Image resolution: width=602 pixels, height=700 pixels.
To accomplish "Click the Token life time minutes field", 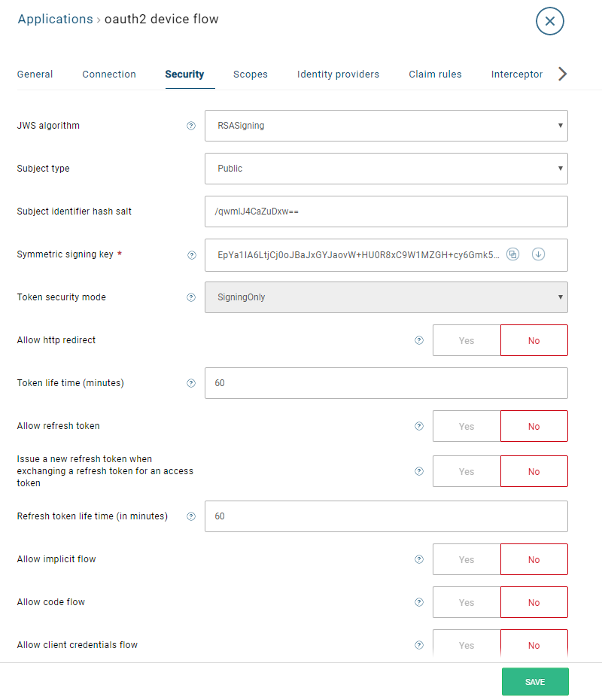I will coord(386,383).
